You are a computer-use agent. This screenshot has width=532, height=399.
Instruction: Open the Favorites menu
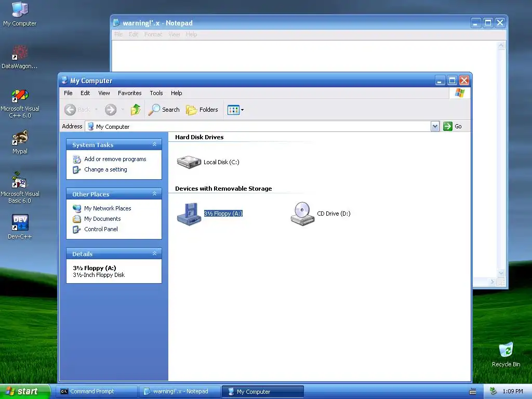pos(129,93)
